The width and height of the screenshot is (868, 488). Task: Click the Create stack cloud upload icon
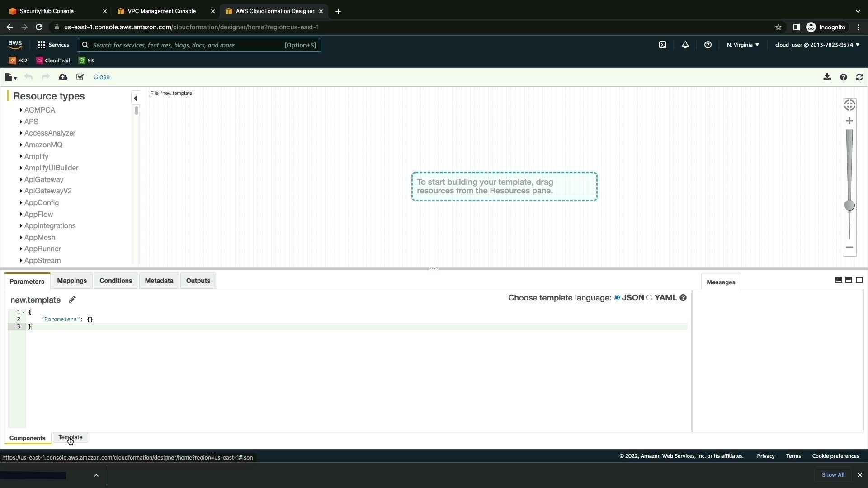(63, 77)
